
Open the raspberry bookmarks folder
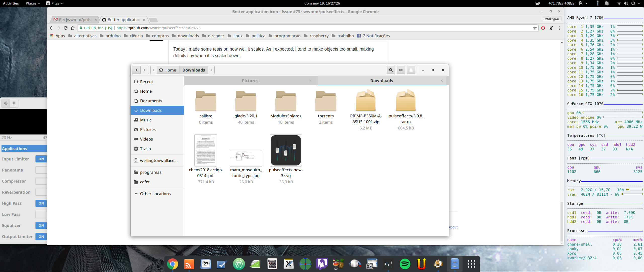(x=316, y=36)
